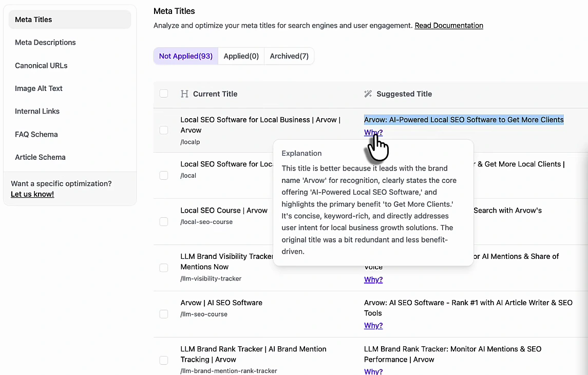588x375 pixels.
Task: Select Image Alt Text in sidebar
Action: click(39, 88)
